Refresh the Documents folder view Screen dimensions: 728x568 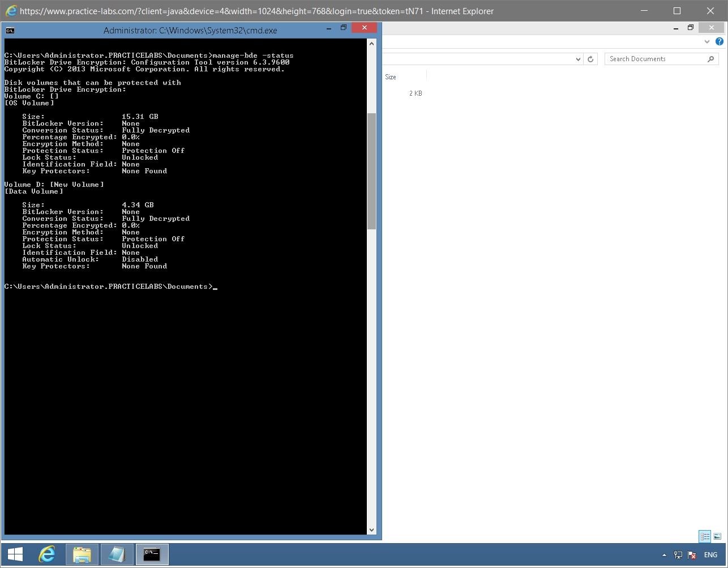(590, 59)
